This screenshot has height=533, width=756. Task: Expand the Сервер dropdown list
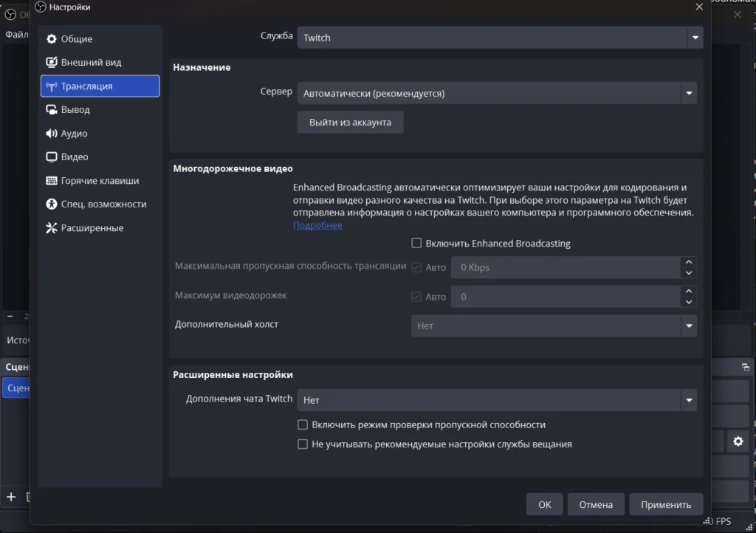pos(496,94)
